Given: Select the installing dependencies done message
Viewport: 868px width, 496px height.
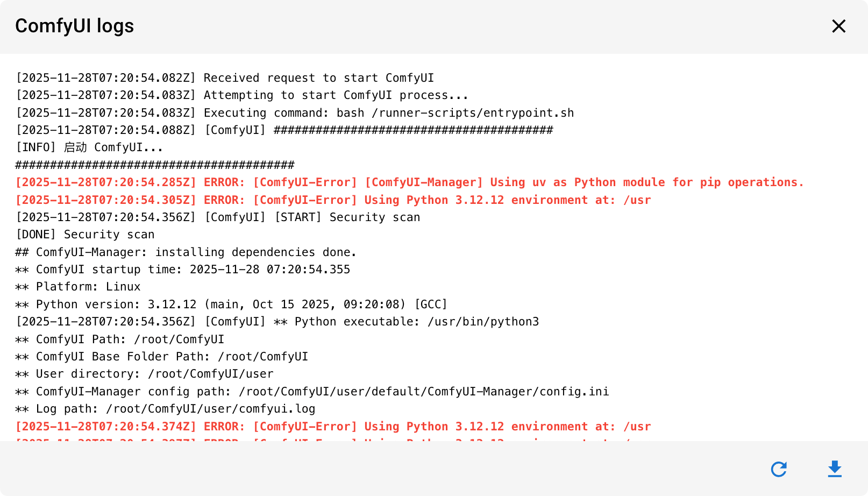Looking at the screenshot, I should point(186,252).
